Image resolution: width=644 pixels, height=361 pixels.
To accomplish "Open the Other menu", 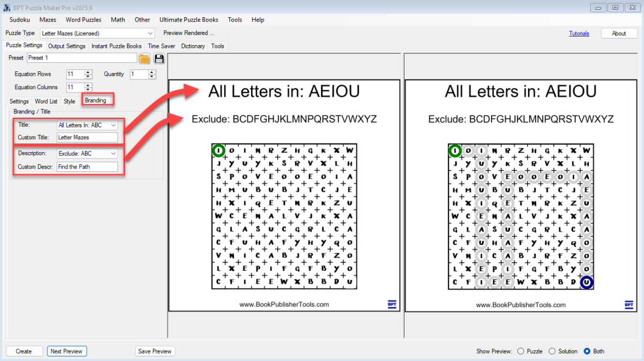I will [x=142, y=20].
